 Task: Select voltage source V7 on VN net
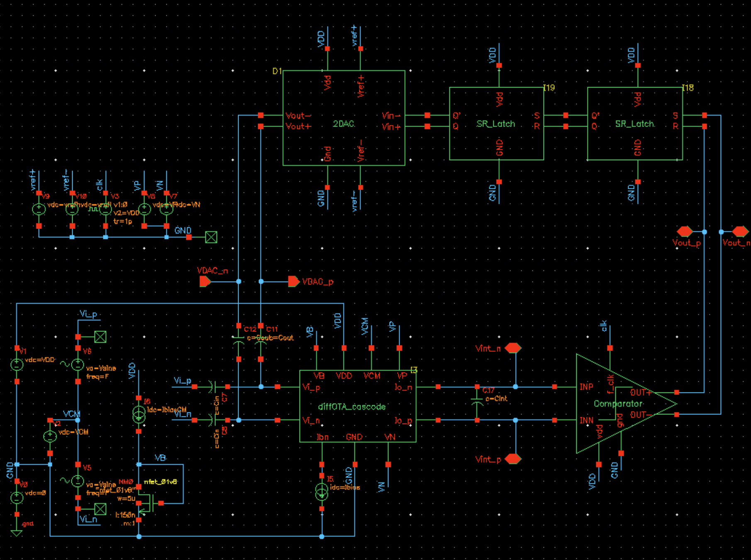[166, 209]
